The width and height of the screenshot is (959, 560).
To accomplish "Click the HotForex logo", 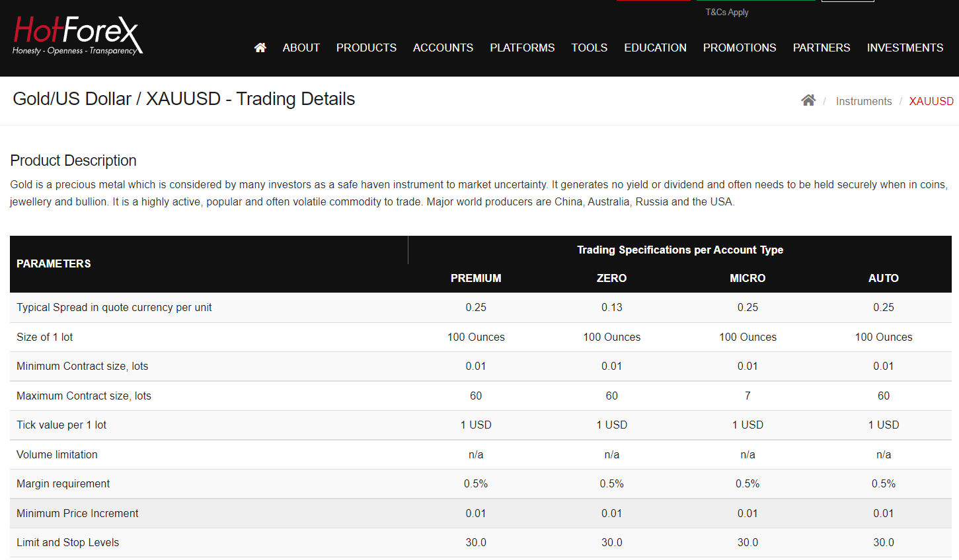I will click(77, 36).
